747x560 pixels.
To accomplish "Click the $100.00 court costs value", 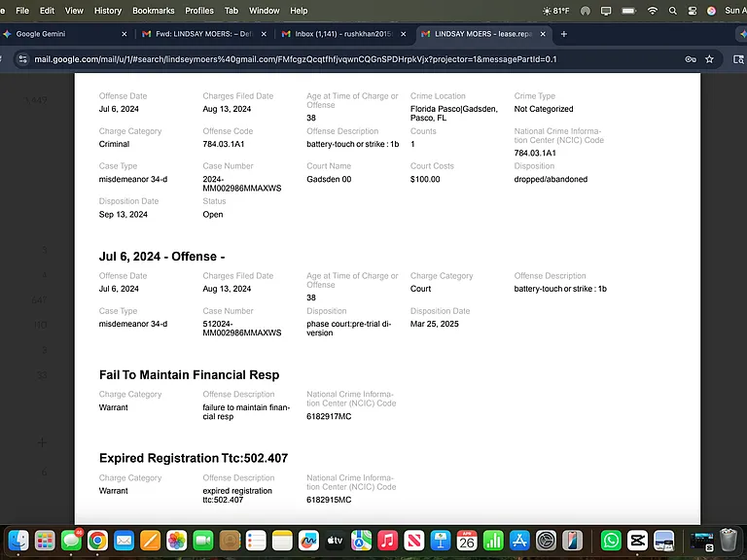I will coord(425,179).
